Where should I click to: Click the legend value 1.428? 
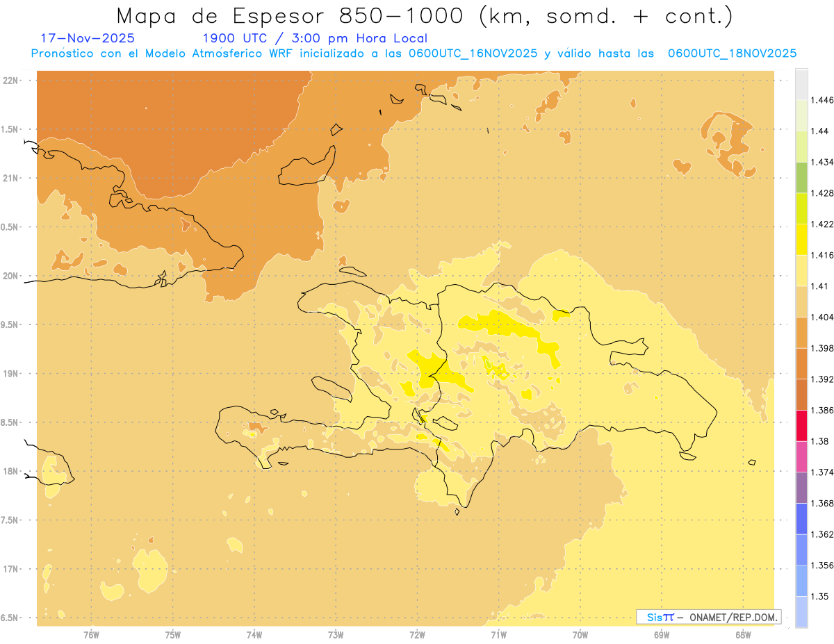tap(823, 193)
